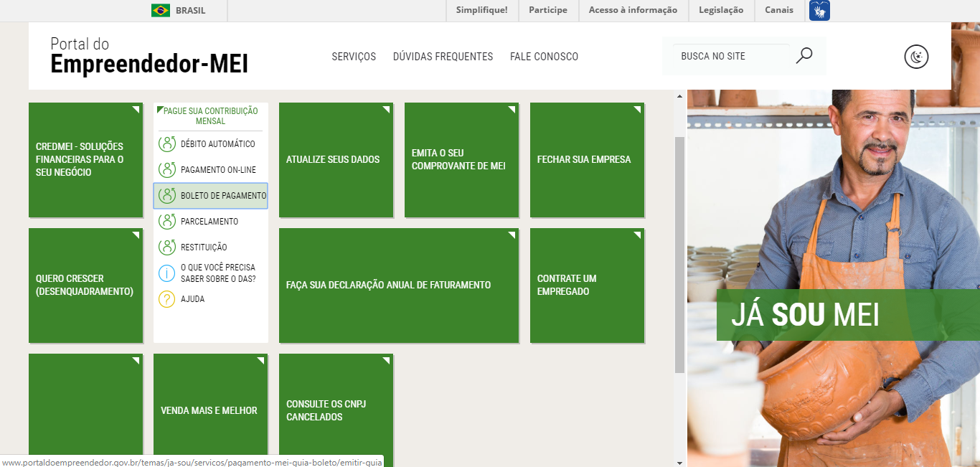Expand corner arrow of Emita comprovante tile
Viewport: 980px width, 467px height.
tap(511, 110)
